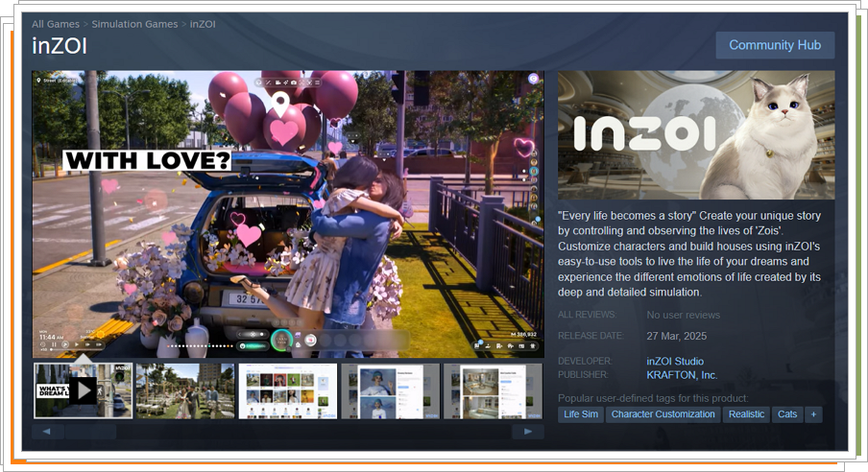The image size is (868, 472).
Task: Add a tag with the plus button
Action: 813,413
